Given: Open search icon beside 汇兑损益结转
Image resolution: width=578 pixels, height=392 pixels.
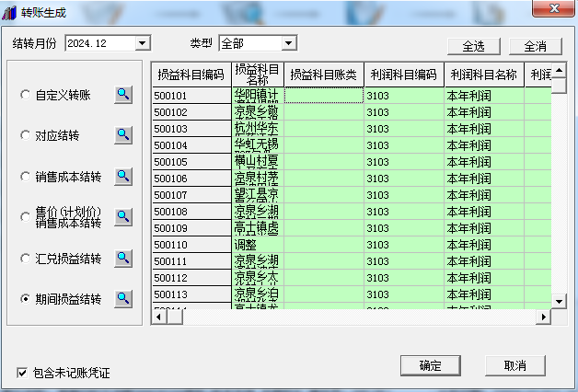Looking at the screenshot, I should coord(123,259).
